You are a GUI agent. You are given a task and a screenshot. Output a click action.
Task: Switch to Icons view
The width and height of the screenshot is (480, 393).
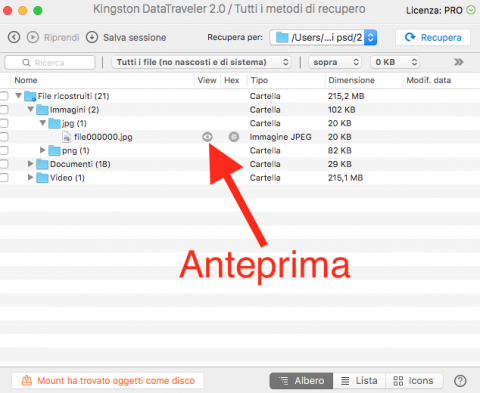(x=414, y=381)
